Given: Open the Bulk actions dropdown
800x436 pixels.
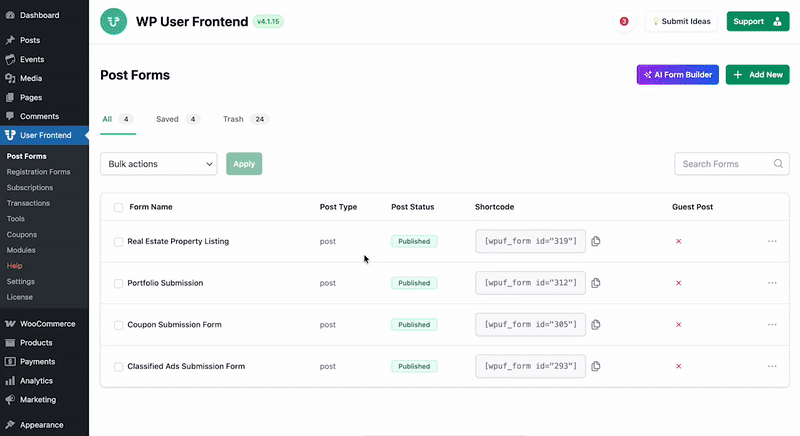Looking at the screenshot, I should click(x=159, y=164).
